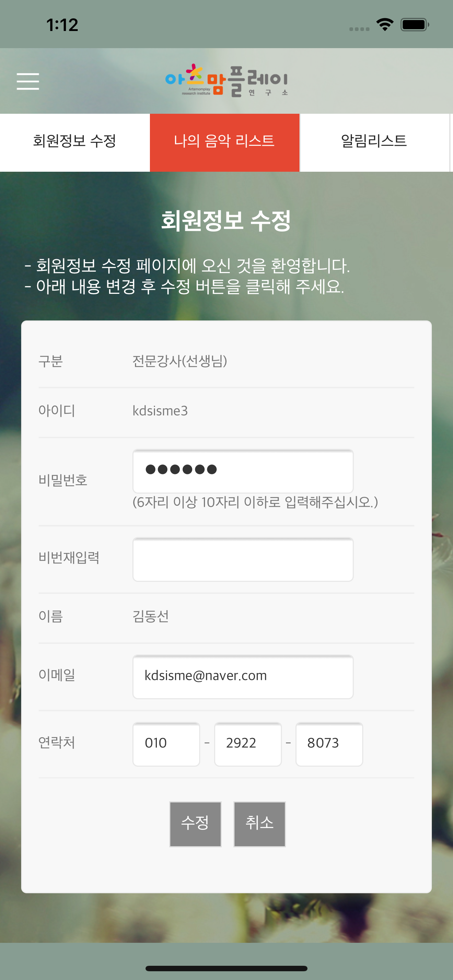Tap the battery indicator icon

click(x=415, y=25)
